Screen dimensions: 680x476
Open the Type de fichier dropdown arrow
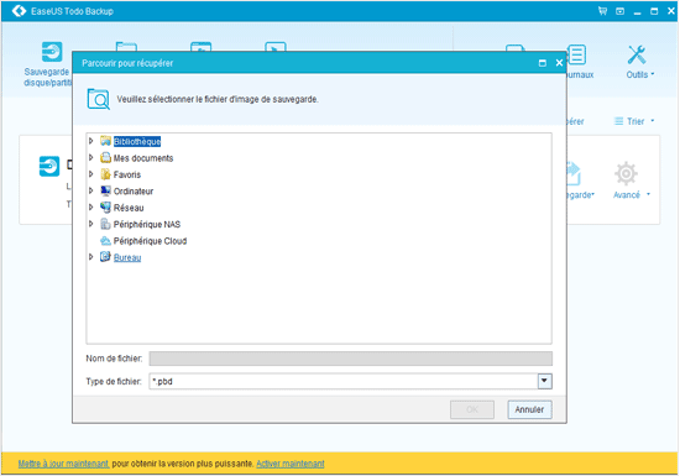tap(545, 381)
